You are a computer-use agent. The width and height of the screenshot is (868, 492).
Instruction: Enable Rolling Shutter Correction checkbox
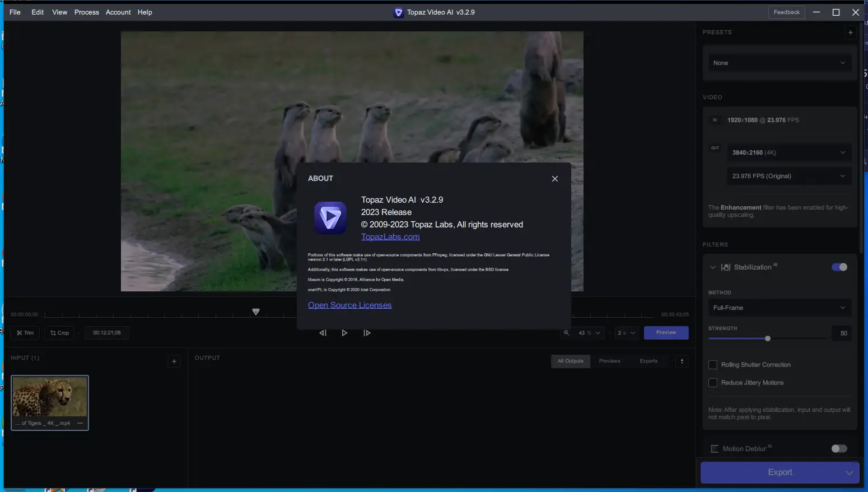tap(713, 365)
